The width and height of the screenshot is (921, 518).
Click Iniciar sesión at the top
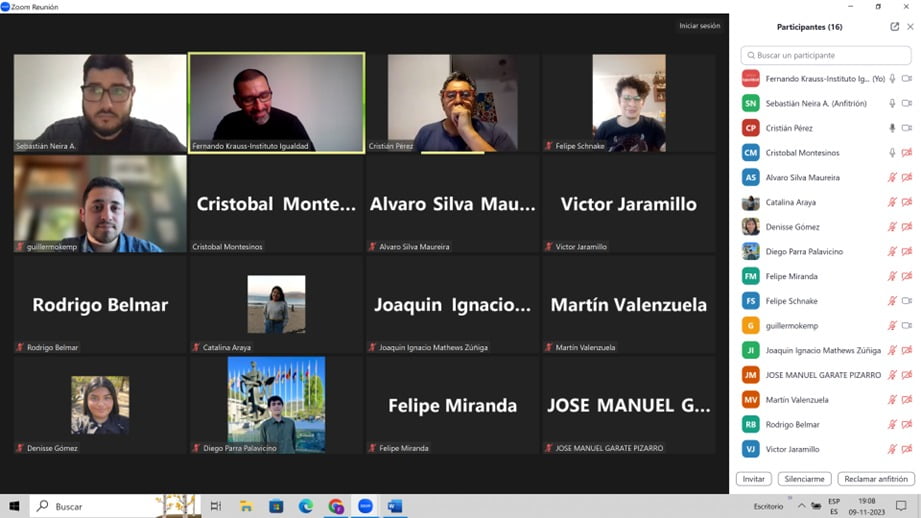[699, 26]
